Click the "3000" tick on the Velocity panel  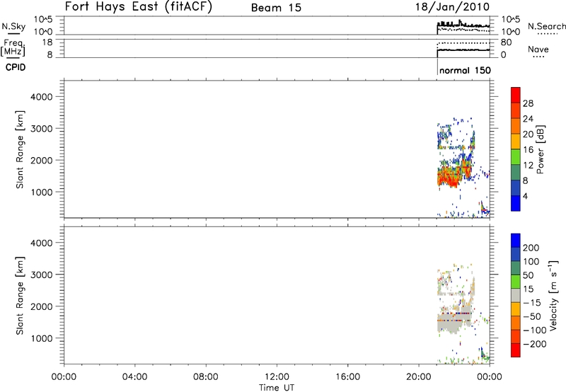[42, 275]
